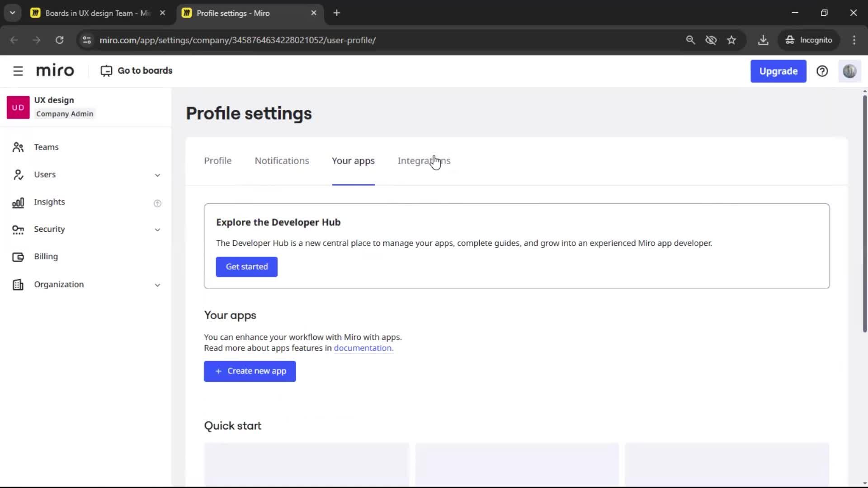Click the Incognito indicator
This screenshot has width=868, height=488.
(809, 40)
